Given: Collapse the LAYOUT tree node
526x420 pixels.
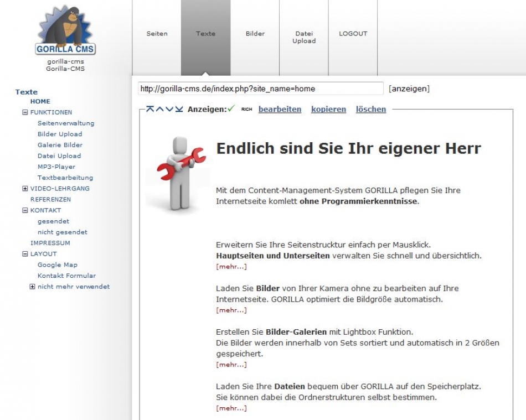Looking at the screenshot, I should click(x=25, y=254).
